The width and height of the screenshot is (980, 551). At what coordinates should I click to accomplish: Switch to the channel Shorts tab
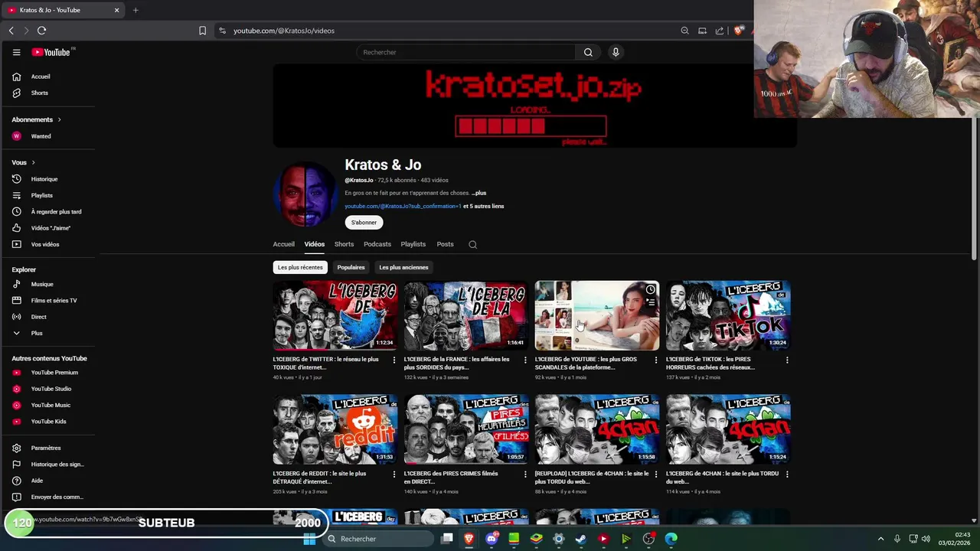[344, 244]
